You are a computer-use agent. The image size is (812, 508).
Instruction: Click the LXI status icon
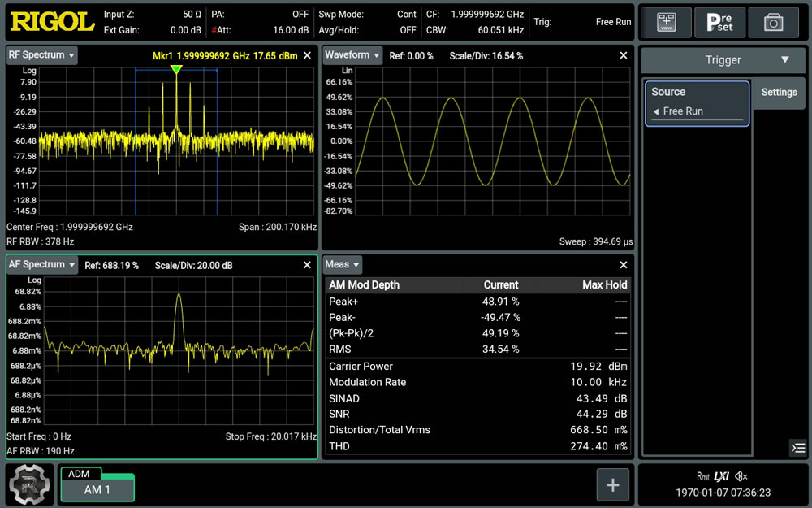721,475
